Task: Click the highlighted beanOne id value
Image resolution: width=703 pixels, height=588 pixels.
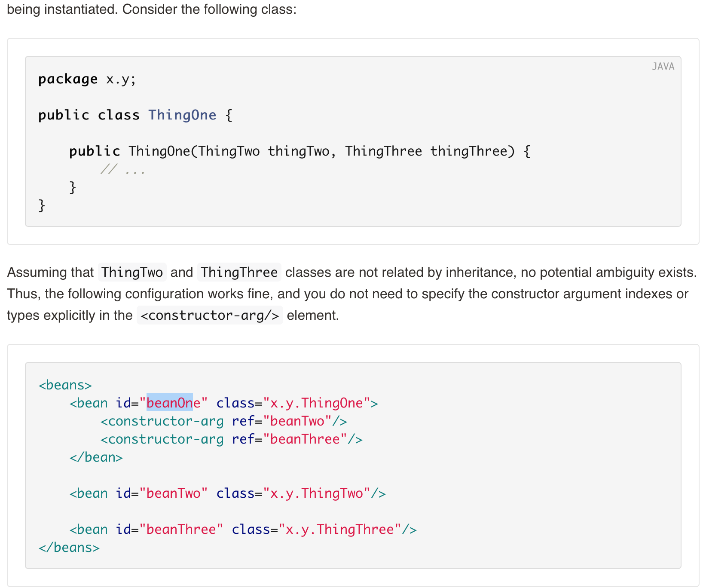Action: 173,403
